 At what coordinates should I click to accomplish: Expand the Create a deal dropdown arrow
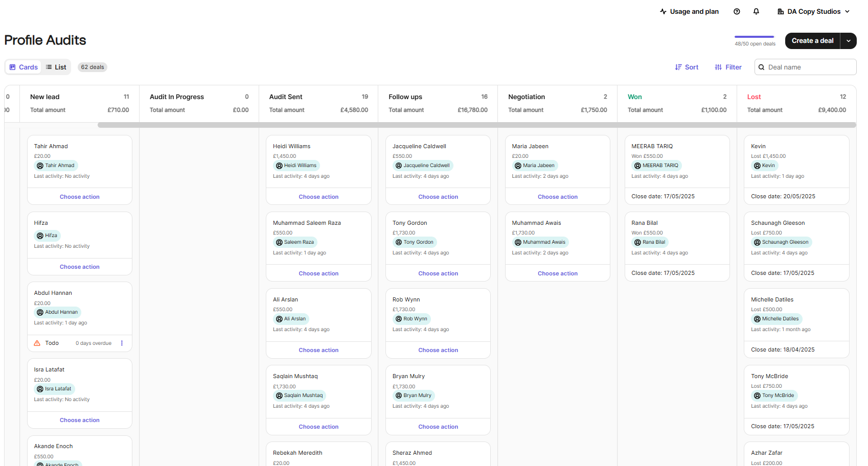pos(849,41)
